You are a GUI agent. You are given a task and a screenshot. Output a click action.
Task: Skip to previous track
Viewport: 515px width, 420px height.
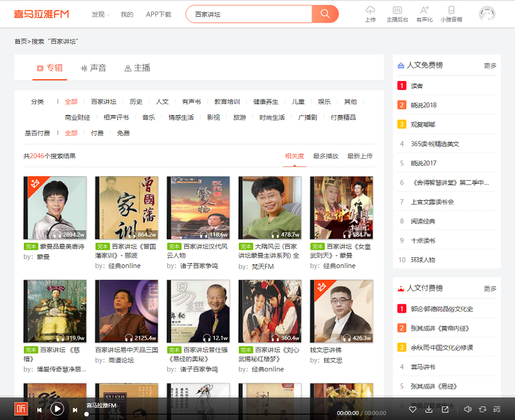39,410
